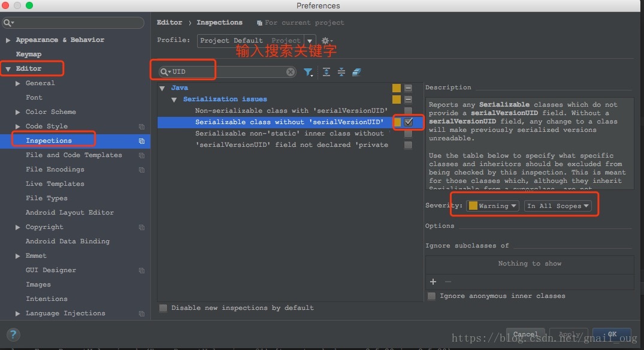Click project icon beside GUI Designer
This screenshot has width=644, height=350.
click(142, 270)
